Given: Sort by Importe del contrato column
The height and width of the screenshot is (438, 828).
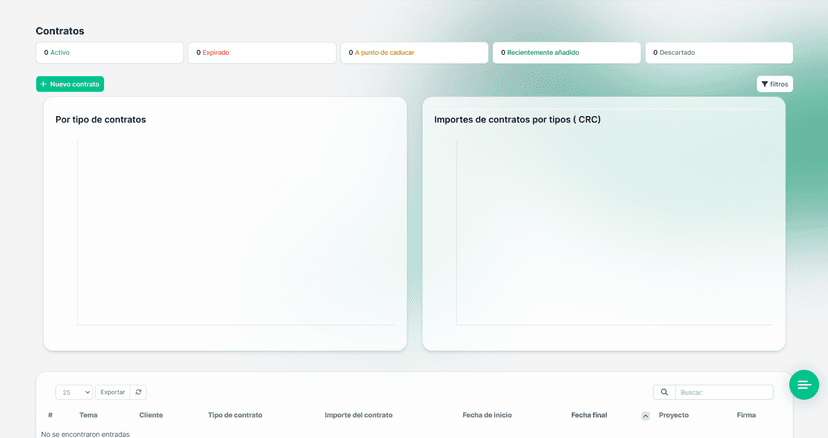Looking at the screenshot, I should tap(358, 415).
